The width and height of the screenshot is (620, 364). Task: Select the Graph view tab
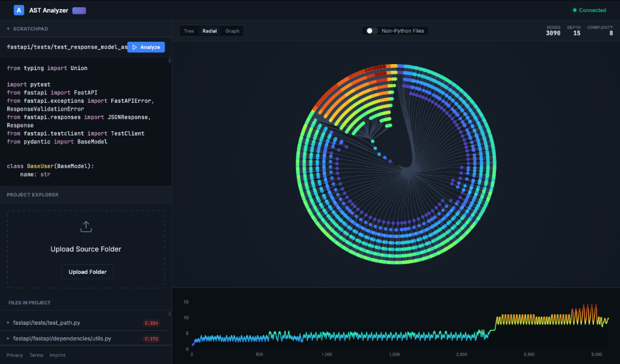click(x=231, y=30)
